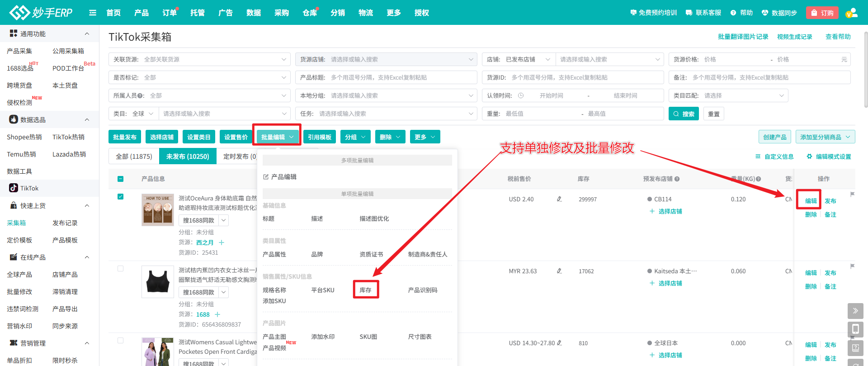This screenshot has width=868, height=366.
Task: Collapse the 营销管理 sidebar section
Action: [87, 343]
